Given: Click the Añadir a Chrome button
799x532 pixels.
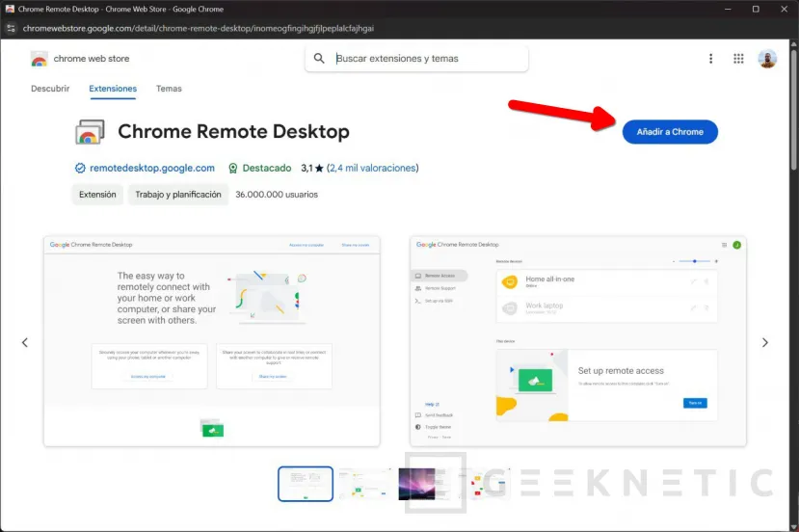Looking at the screenshot, I should coord(670,132).
